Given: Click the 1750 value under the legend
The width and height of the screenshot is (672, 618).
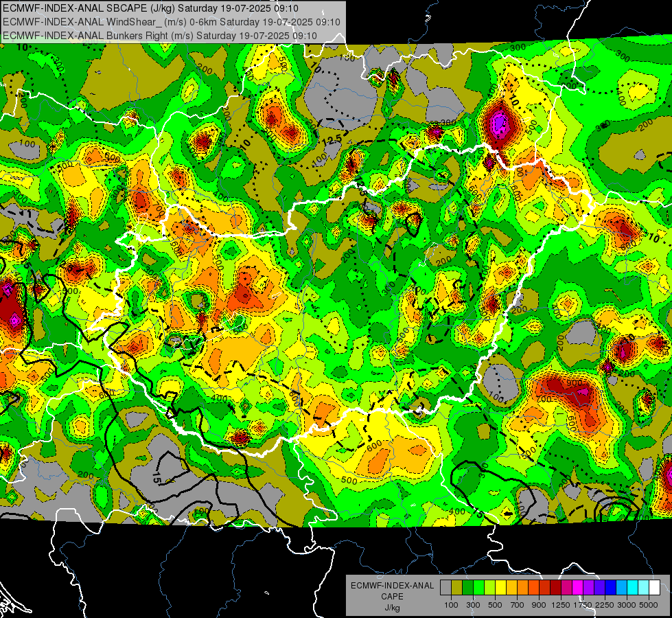Looking at the screenshot, I should click(x=583, y=605).
